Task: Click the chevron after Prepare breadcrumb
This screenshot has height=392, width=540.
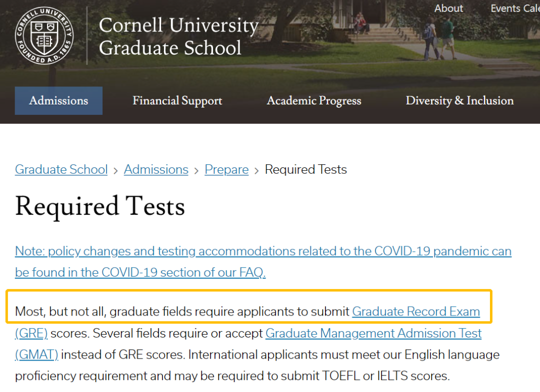Action: 256,171
